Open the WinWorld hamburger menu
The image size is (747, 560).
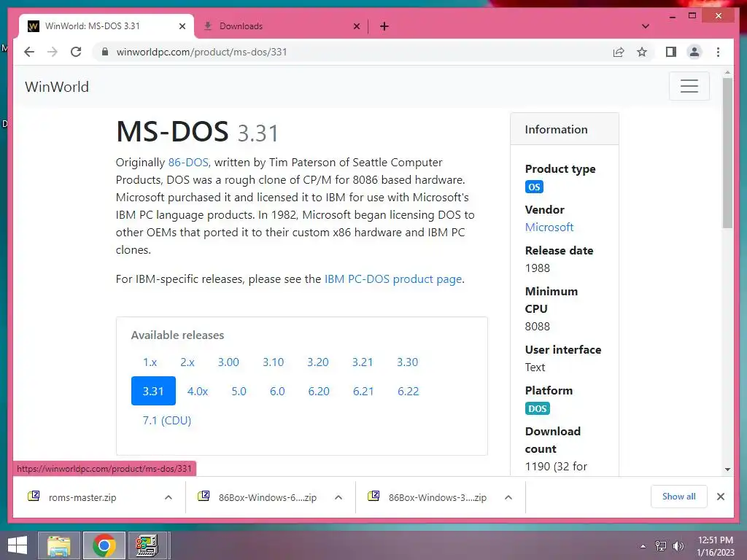(x=689, y=86)
